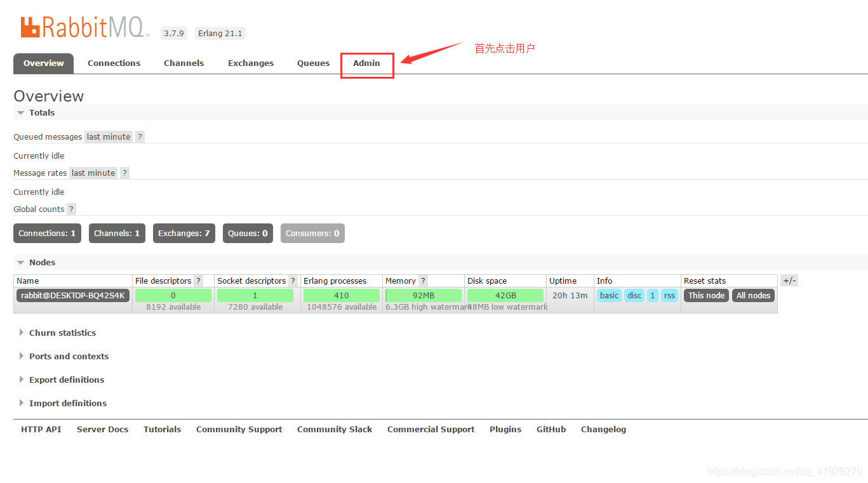Open Commercial Support link
This screenshot has height=483, width=868.
[x=431, y=429]
